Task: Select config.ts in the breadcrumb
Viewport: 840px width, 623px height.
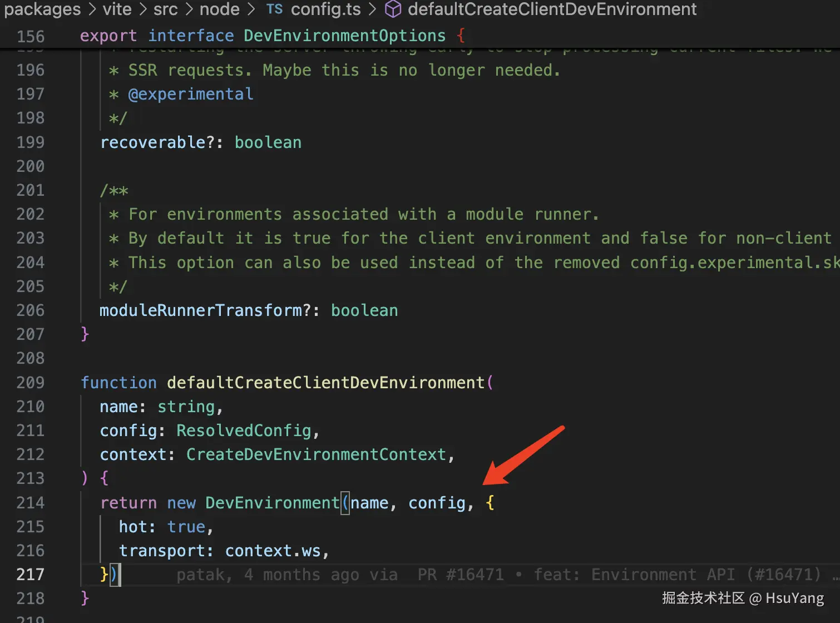Action: pos(325,9)
